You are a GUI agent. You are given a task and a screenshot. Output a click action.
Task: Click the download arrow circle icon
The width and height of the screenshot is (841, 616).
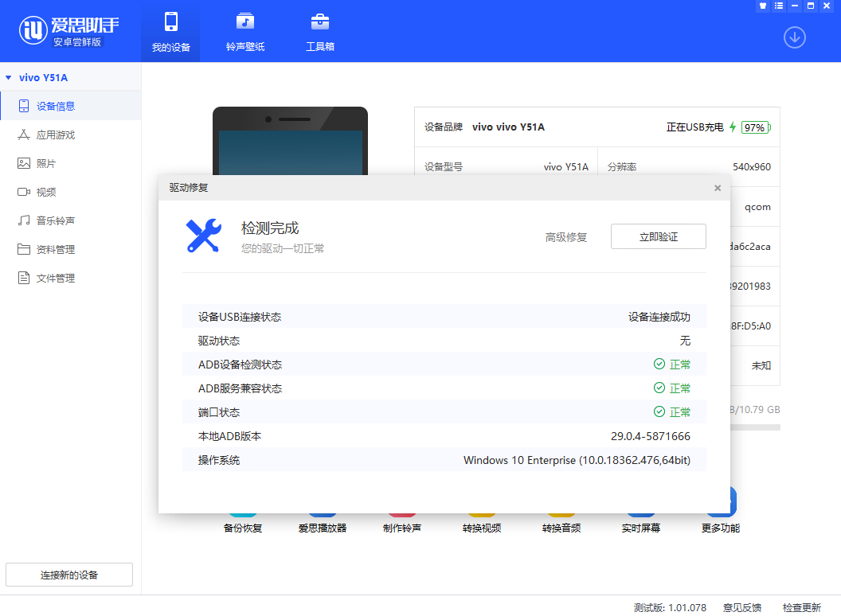pyautogui.click(x=794, y=37)
